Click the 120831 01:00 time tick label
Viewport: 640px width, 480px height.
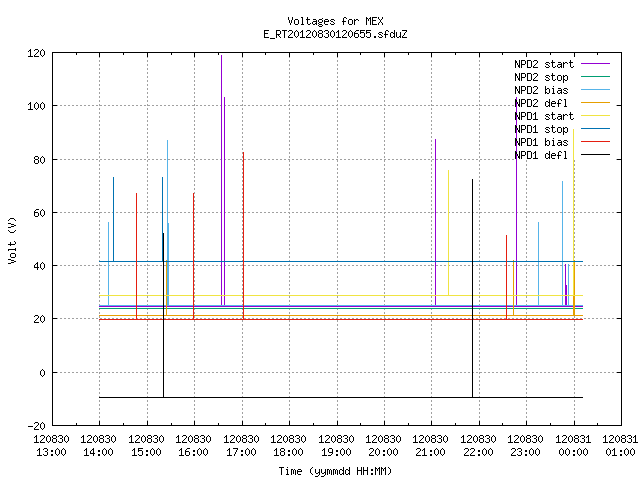click(x=620, y=446)
